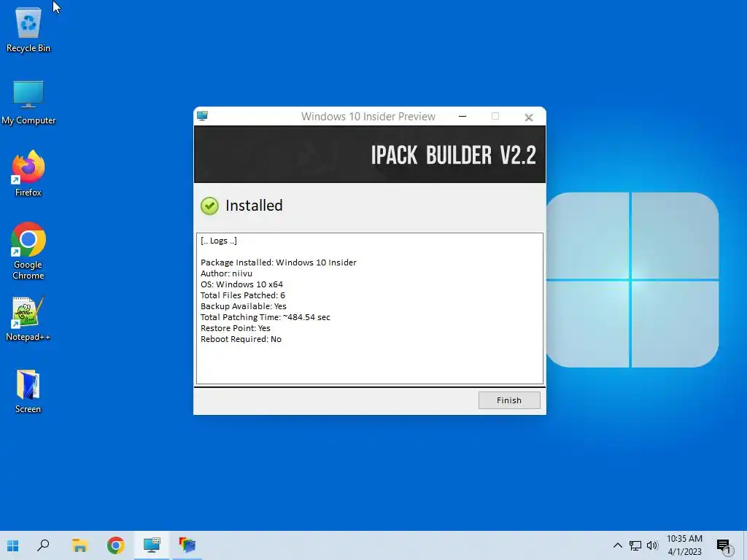Select the My Computer desktop icon

point(28,102)
